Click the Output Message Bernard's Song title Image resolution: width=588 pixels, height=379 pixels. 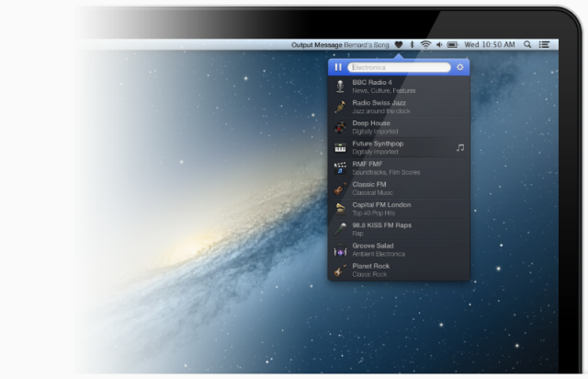tap(340, 45)
